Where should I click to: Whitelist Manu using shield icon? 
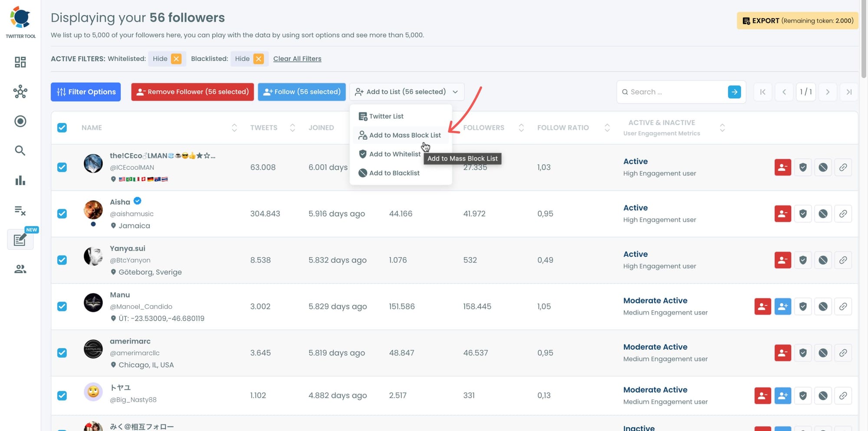802,306
